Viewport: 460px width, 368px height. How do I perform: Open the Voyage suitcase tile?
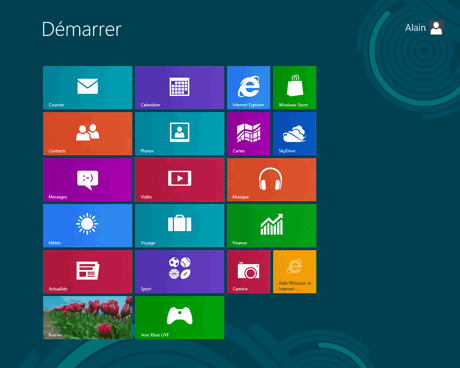(x=180, y=226)
